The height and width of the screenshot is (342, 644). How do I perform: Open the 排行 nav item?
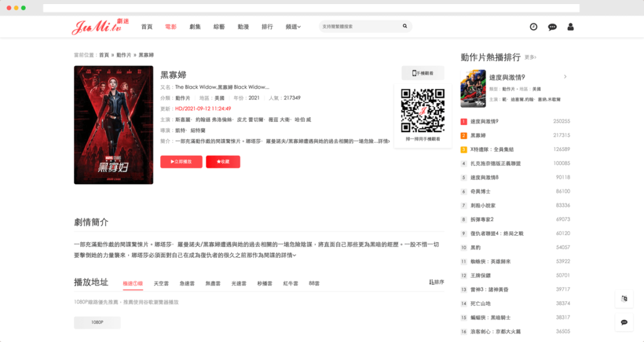click(267, 26)
